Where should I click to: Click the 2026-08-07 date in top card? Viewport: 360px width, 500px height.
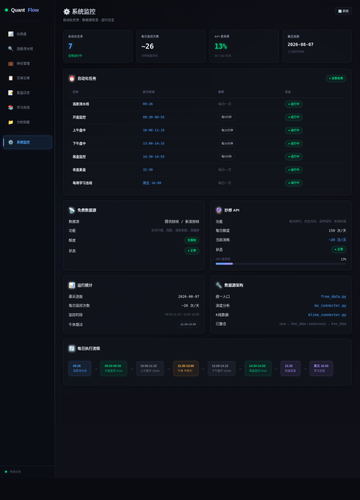pos(300,44)
